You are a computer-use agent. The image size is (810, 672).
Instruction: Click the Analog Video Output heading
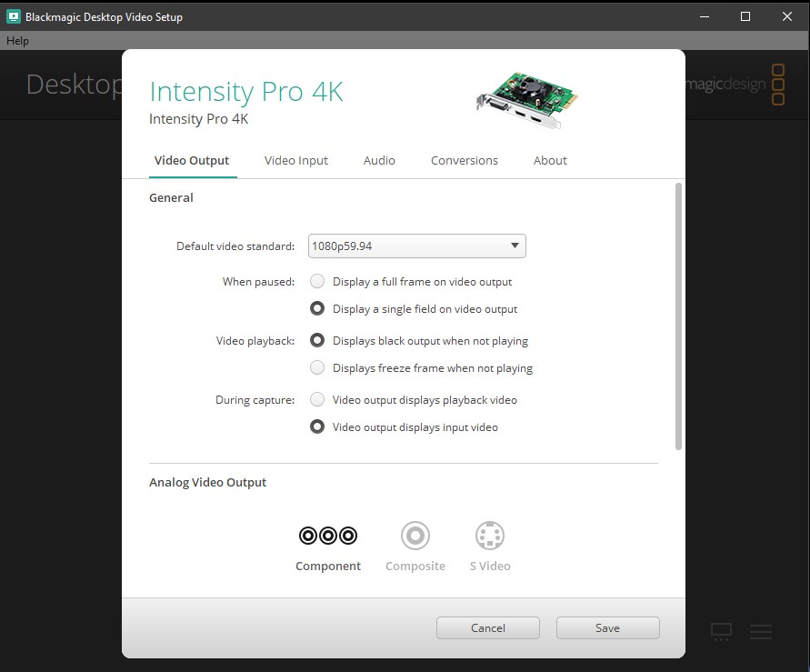pyautogui.click(x=207, y=483)
